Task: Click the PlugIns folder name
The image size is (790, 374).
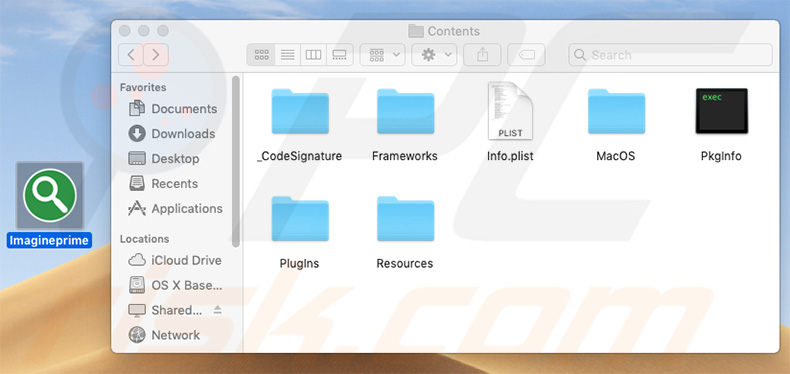Action: coord(299,264)
